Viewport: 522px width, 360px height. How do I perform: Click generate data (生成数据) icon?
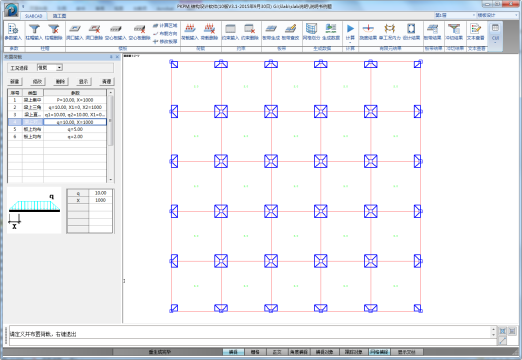(331, 32)
